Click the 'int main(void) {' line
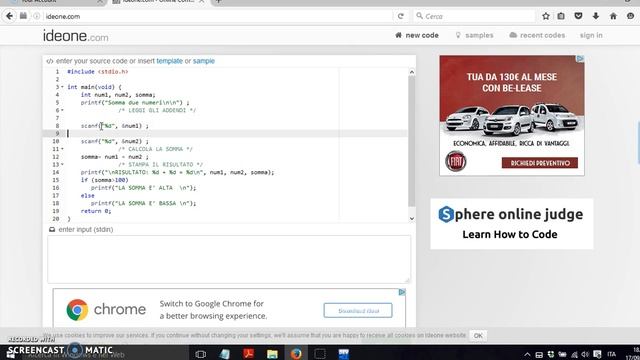Screen dimensions: 640x360 [94, 87]
